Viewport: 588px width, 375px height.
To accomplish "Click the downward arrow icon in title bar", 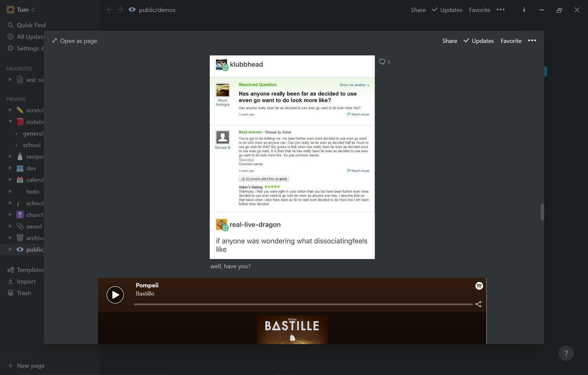I will pyautogui.click(x=524, y=10).
